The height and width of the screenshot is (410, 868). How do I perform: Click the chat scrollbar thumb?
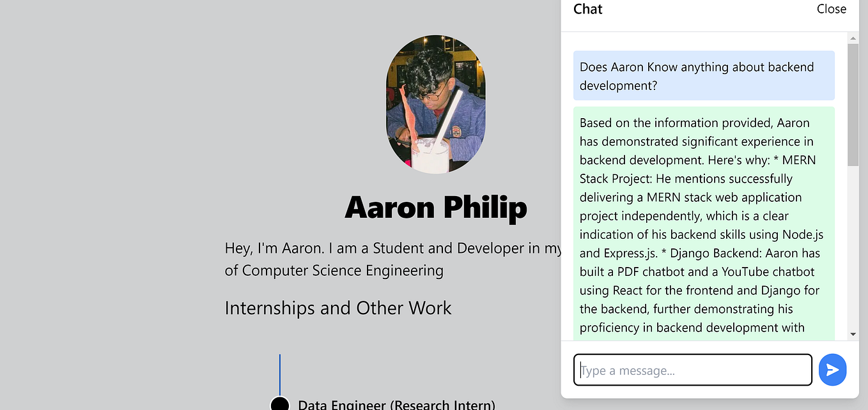tap(853, 102)
